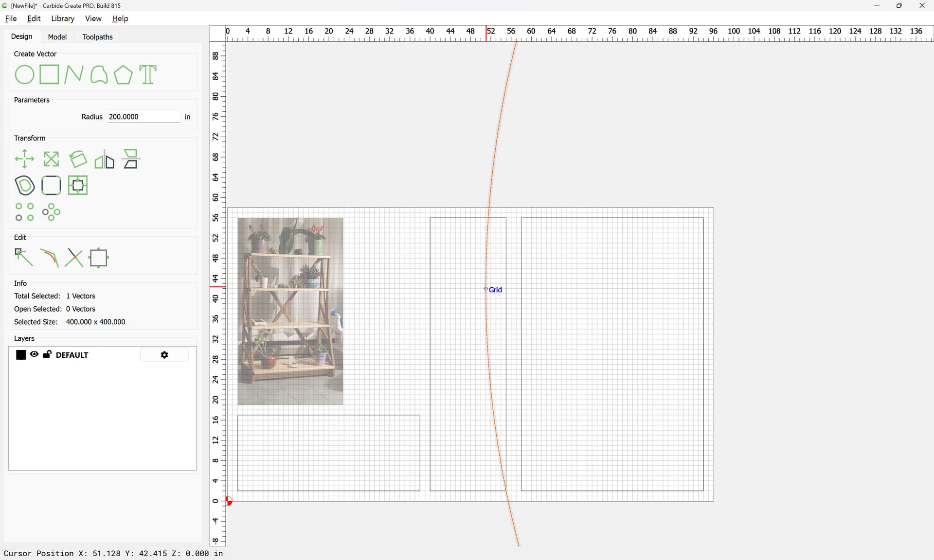Image resolution: width=934 pixels, height=560 pixels.
Task: Maximize or restore the application window
Action: 899,5
